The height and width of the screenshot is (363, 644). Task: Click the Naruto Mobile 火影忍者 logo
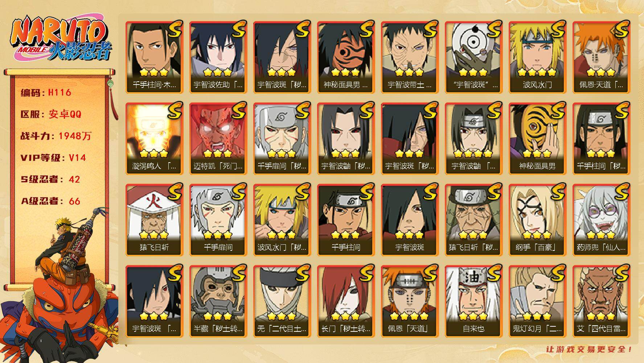(x=61, y=39)
